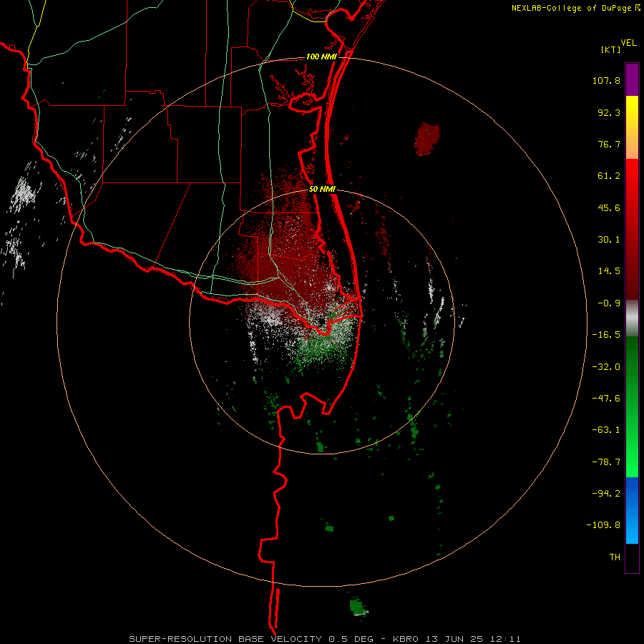
Task: Click the 45.6 scale value
Action: tap(609, 208)
